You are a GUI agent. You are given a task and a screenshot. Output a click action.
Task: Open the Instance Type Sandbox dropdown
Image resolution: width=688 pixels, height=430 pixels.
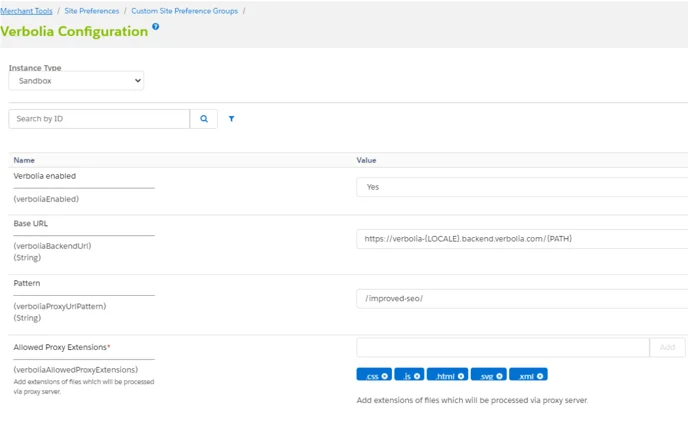[x=76, y=81]
